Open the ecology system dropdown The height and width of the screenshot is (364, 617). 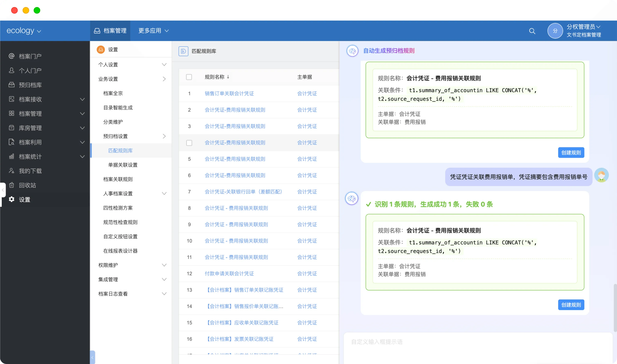[24, 31]
